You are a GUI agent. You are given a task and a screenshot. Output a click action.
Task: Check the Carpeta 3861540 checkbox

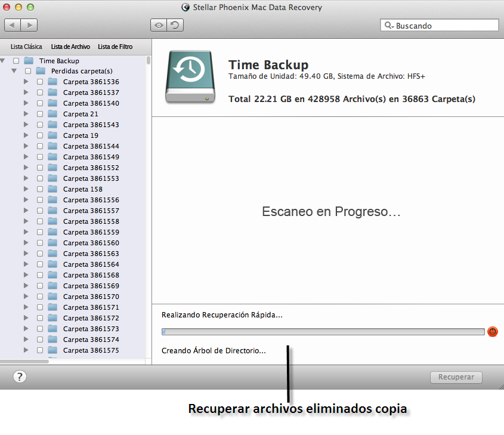(x=40, y=103)
